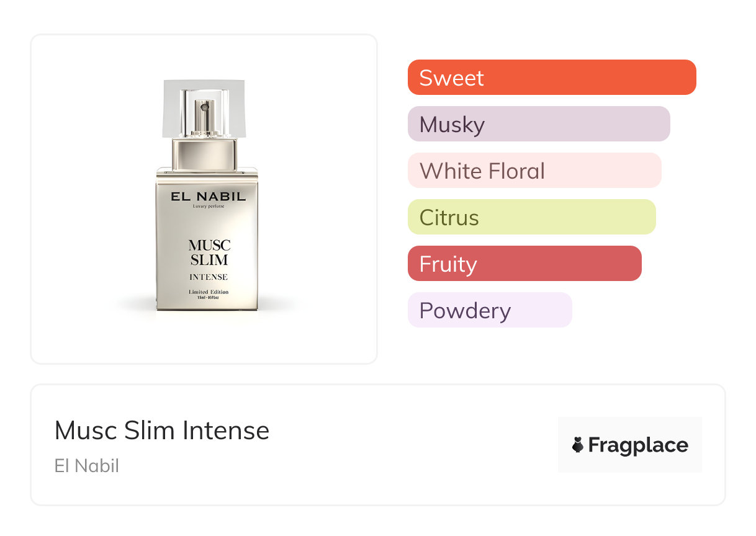Choose the Citrus accord bar
The height and width of the screenshot is (536, 756).
coord(531,217)
